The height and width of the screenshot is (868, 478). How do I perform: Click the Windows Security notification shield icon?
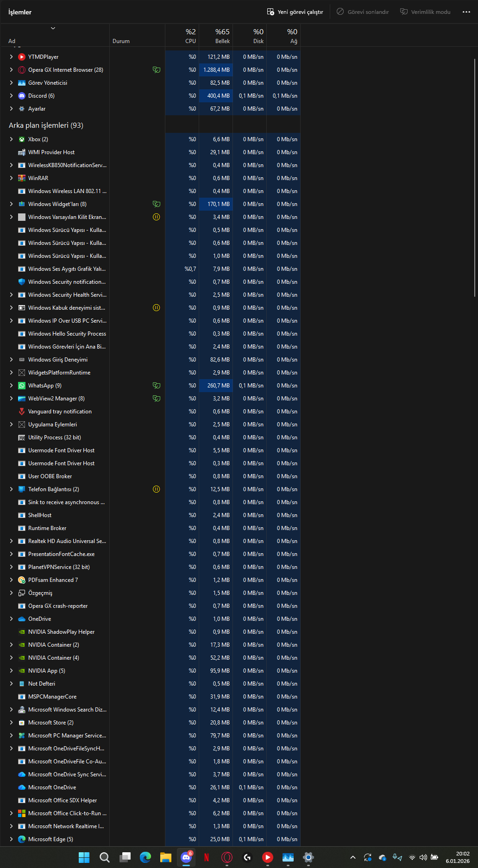(22, 282)
